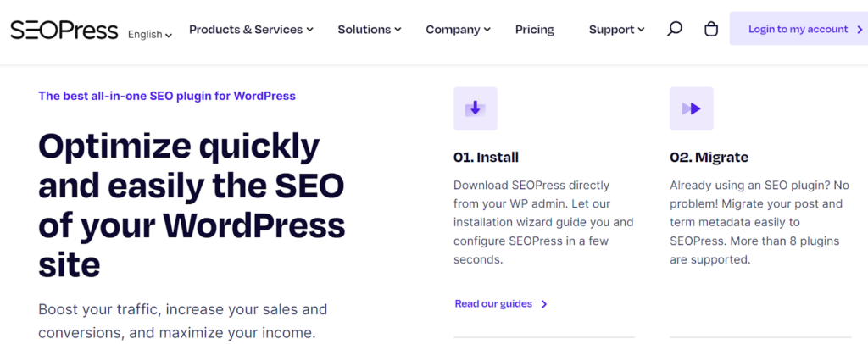Click the arrow beside Read our guides

[x=544, y=304]
